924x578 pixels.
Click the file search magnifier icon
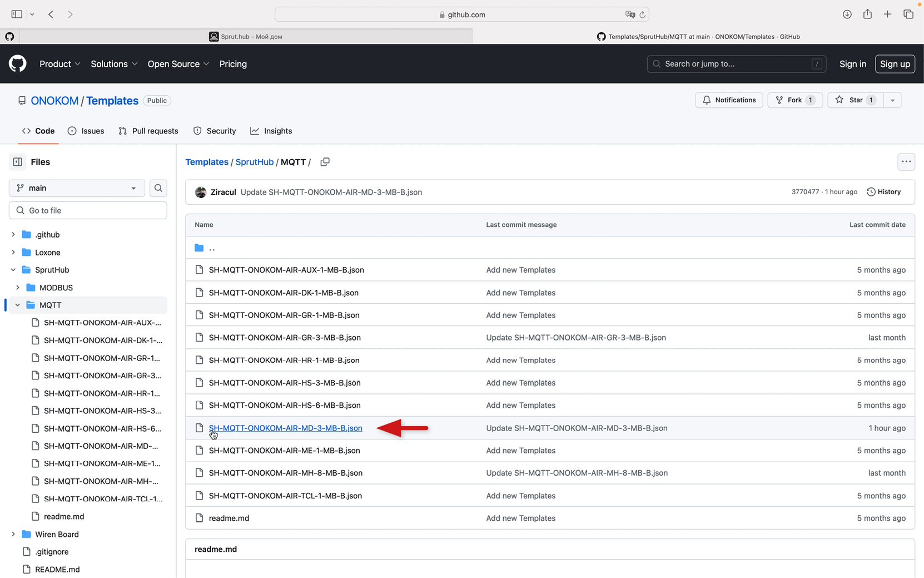point(158,188)
